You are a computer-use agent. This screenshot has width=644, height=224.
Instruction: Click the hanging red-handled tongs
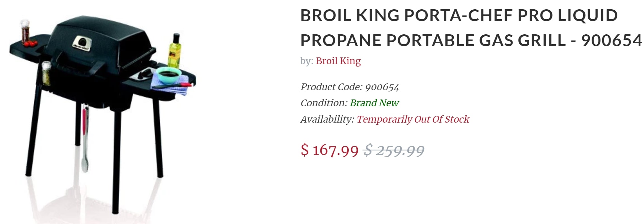tap(85, 135)
